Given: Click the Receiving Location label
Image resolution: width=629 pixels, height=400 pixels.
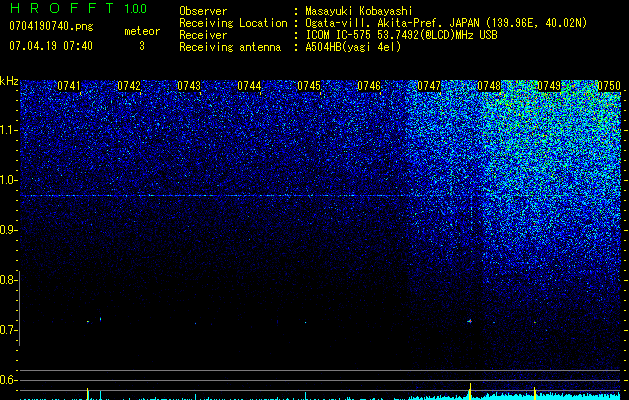Looking at the screenshot, I should 233,23.
